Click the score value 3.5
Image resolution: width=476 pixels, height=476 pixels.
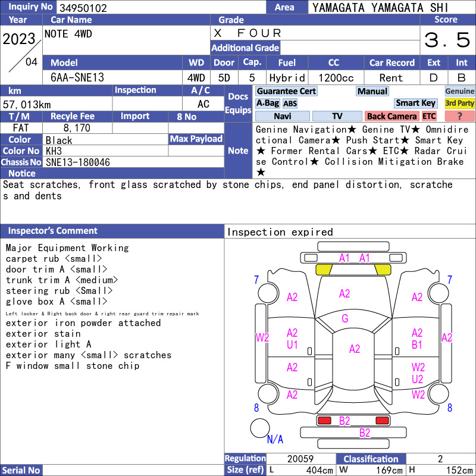[447, 40]
